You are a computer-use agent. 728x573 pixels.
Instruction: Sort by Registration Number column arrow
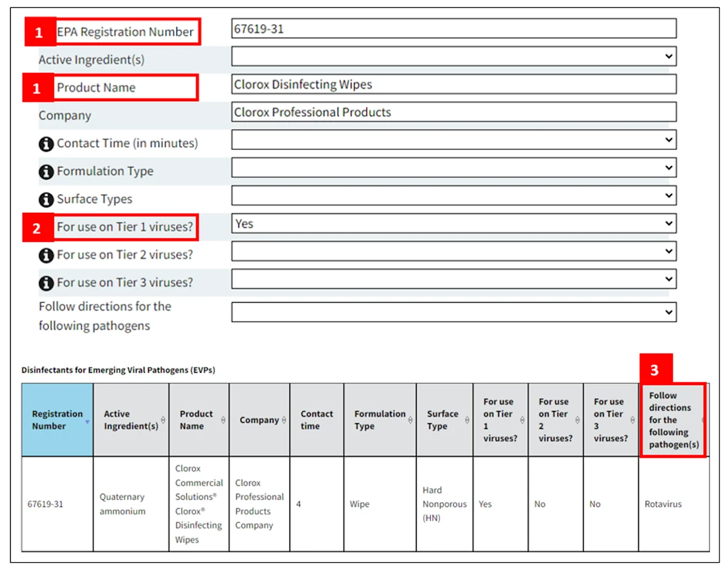pos(88,421)
